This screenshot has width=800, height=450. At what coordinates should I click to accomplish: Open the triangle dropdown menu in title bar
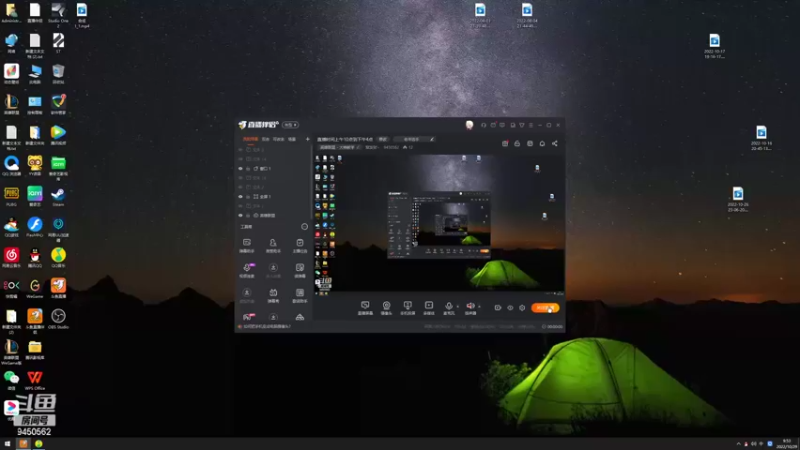(521, 125)
